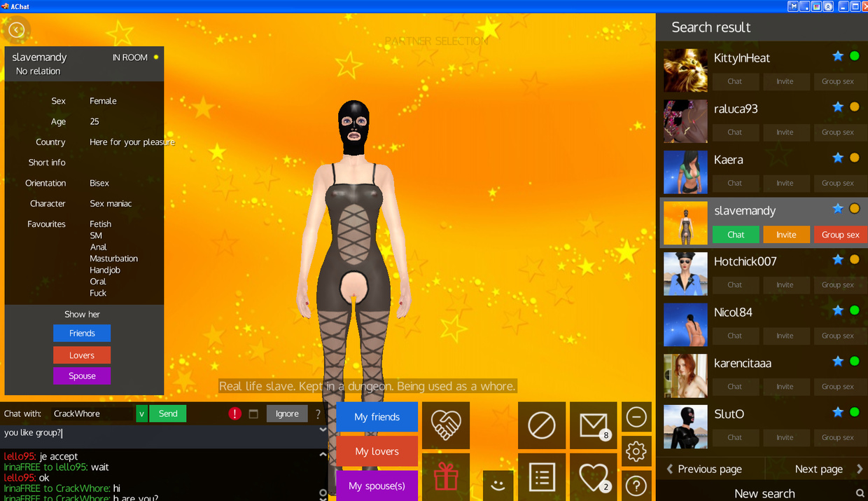The height and width of the screenshot is (501, 868).
Task: Open the heart icon with badge 2
Action: 594,477
